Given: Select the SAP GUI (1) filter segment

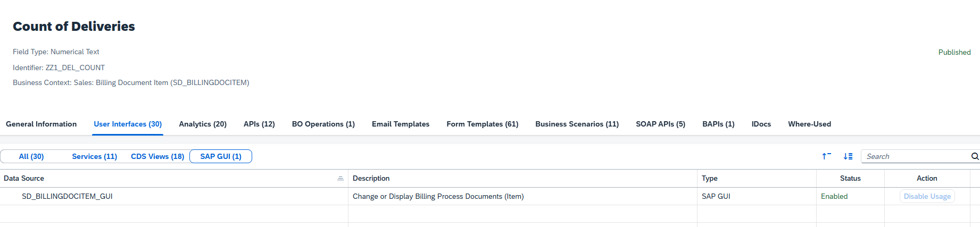Looking at the screenshot, I should pos(220,156).
